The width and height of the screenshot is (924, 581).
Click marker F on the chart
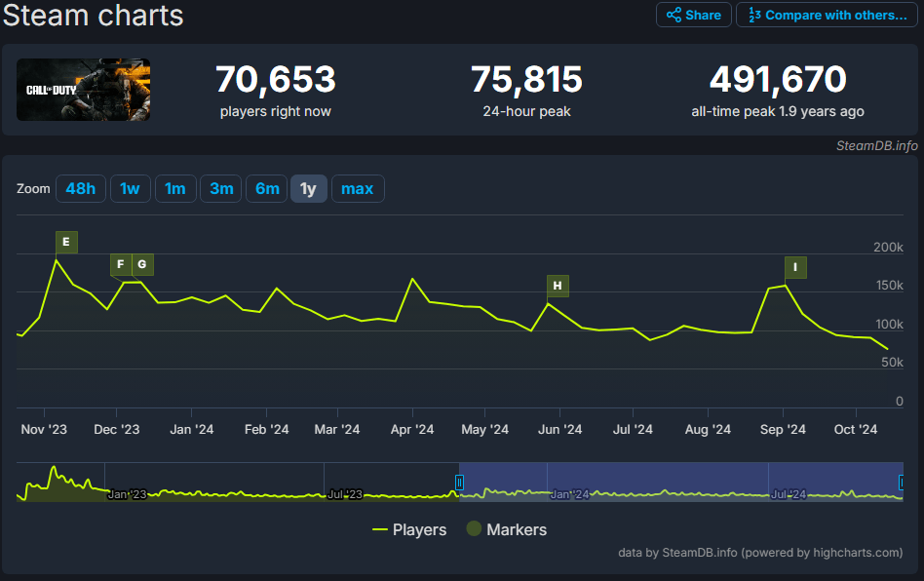point(121,264)
